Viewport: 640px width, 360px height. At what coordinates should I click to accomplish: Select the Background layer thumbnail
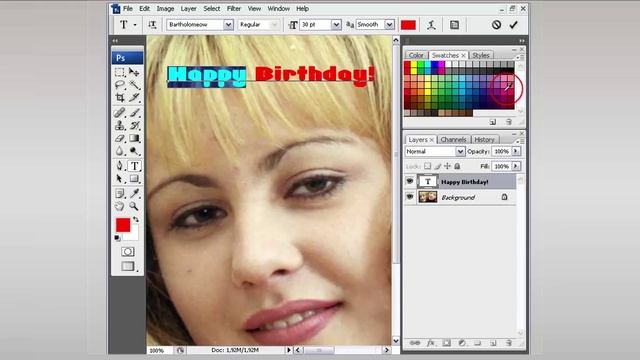428,197
